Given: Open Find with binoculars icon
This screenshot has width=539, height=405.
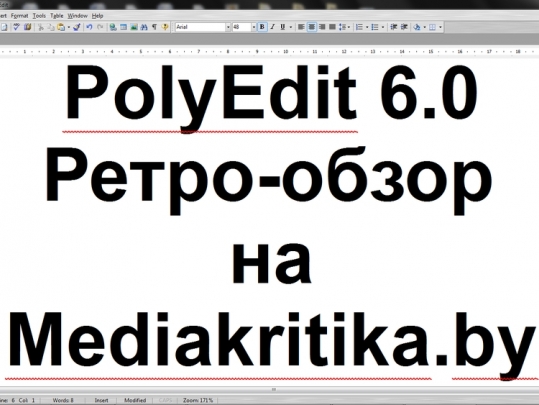Looking at the screenshot, I should point(144,27).
